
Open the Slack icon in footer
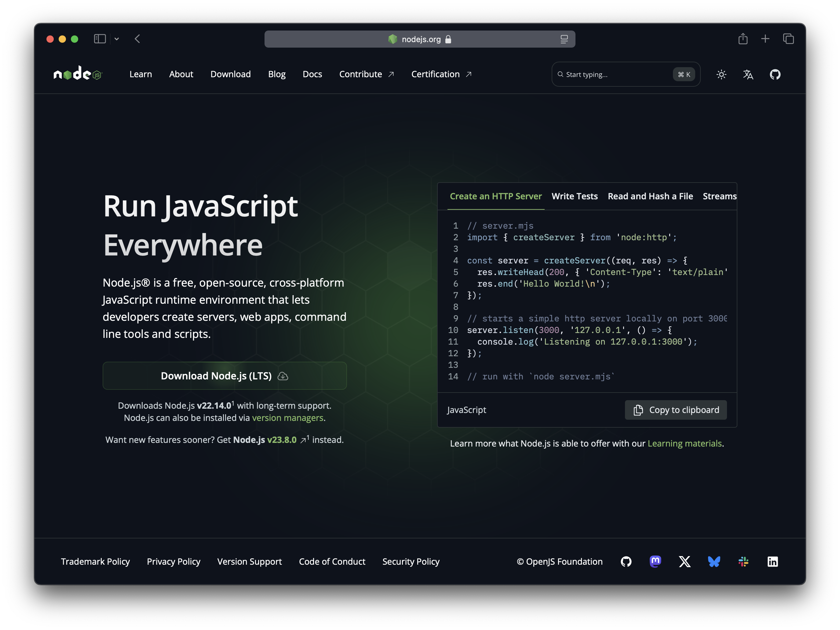pyautogui.click(x=743, y=561)
